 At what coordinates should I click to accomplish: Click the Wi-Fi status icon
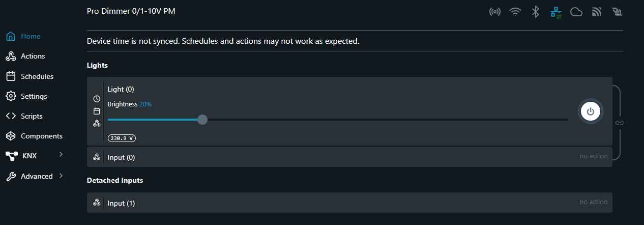click(515, 12)
